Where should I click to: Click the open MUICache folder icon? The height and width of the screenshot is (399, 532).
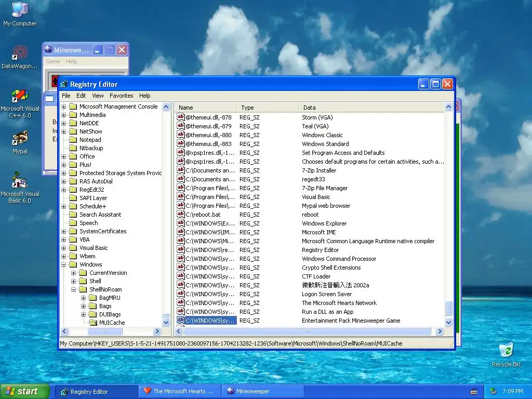click(x=93, y=323)
